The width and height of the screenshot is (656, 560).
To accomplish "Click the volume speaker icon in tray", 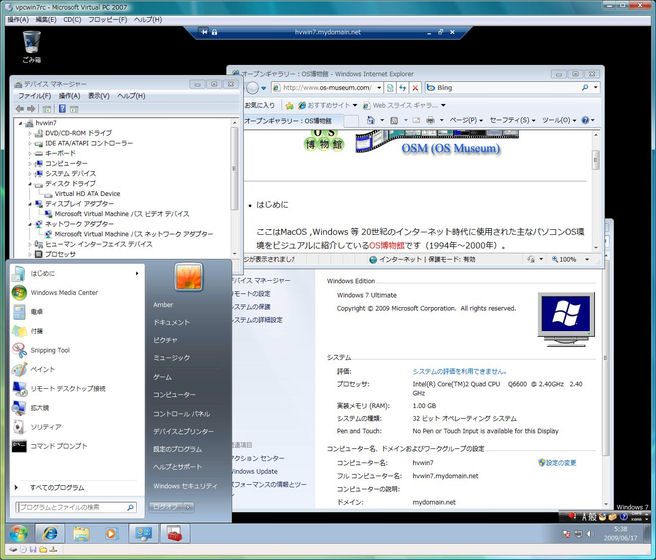I will (589, 534).
